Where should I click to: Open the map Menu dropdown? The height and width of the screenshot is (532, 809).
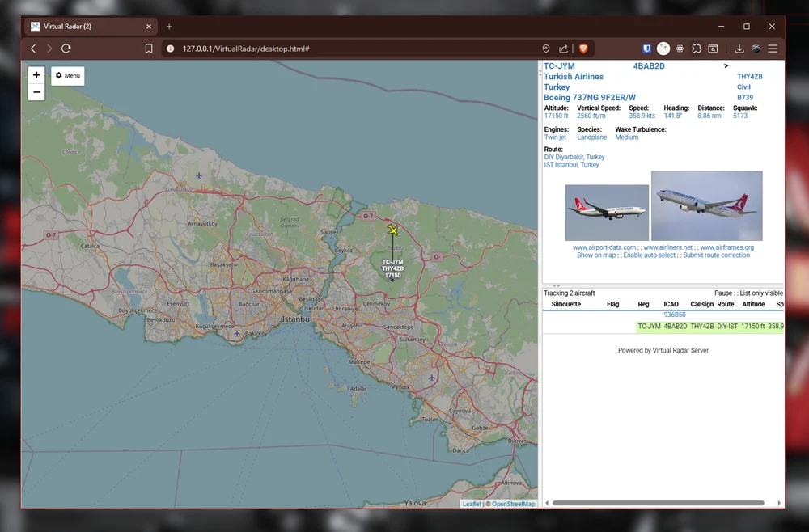tap(68, 76)
